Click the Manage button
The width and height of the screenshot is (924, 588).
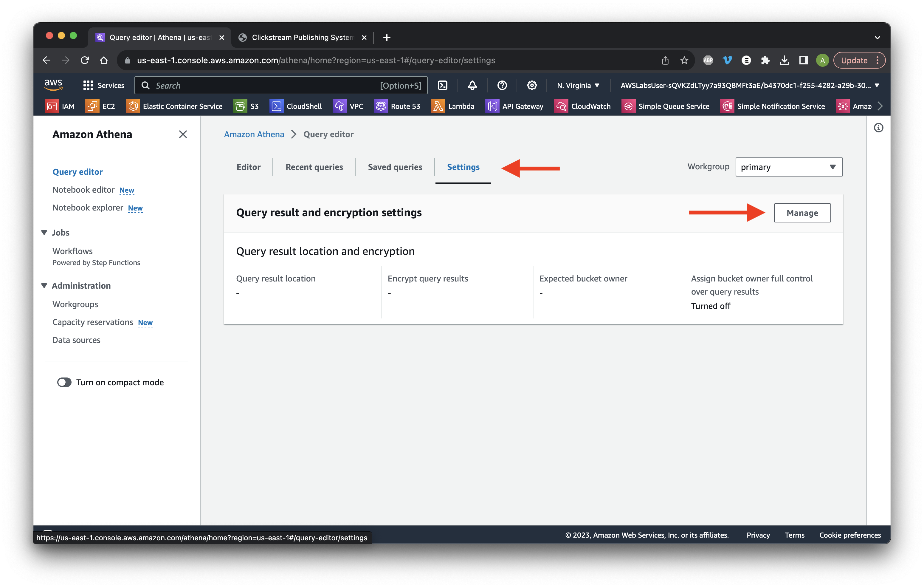tap(802, 213)
